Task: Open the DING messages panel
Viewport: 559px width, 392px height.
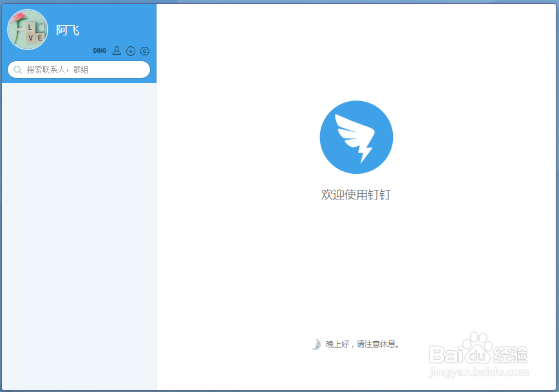Action: pos(100,50)
